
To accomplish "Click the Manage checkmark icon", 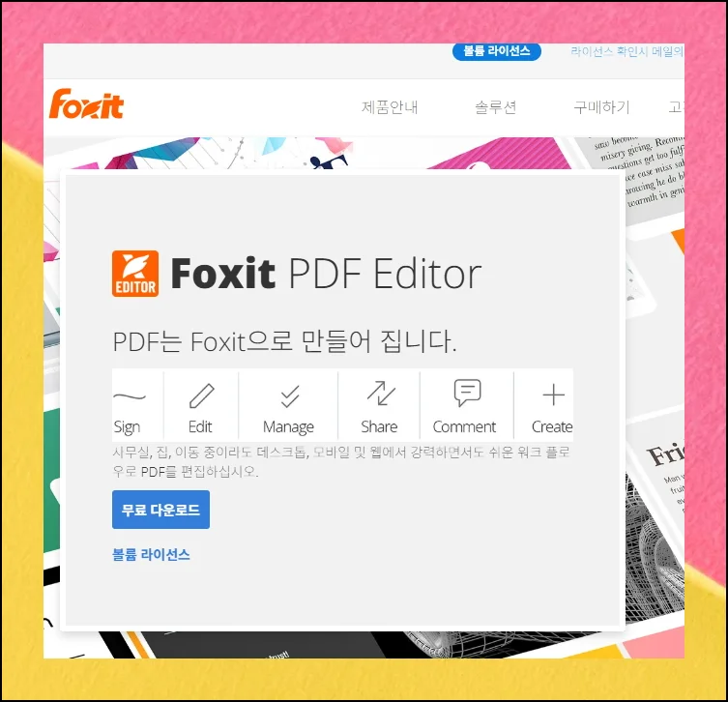I will pyautogui.click(x=290, y=396).
